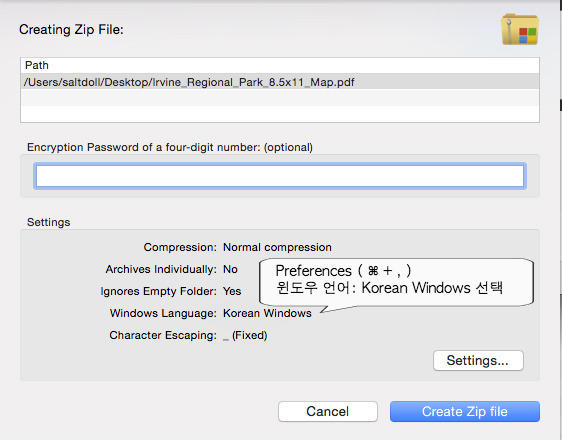Click the Settings section label
This screenshot has width=562, height=440.
(48, 222)
